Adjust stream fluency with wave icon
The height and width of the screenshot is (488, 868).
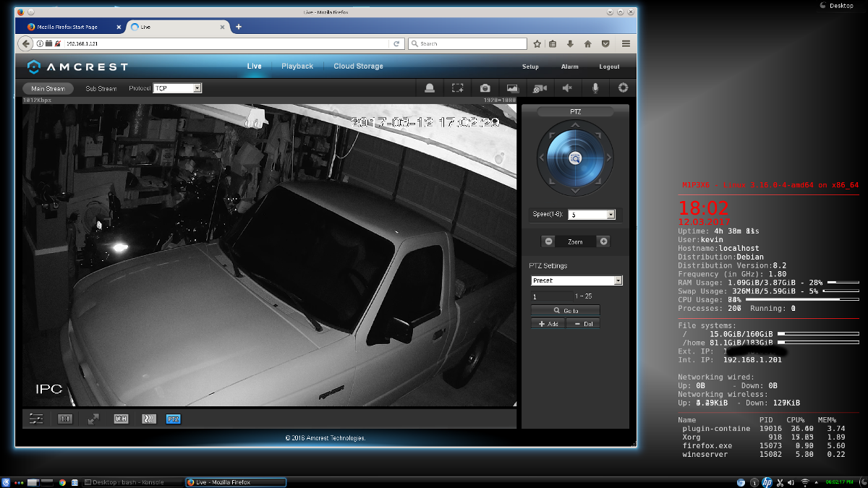148,419
